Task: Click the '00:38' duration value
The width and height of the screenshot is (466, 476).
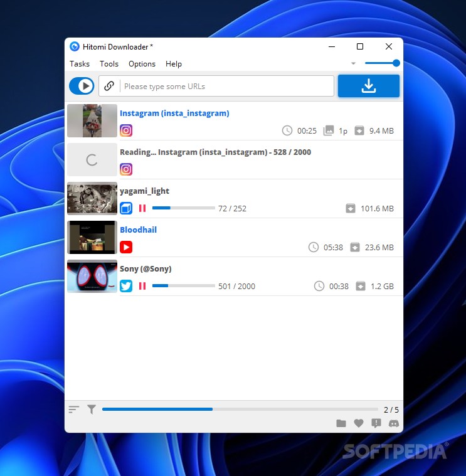Action: coord(339,286)
